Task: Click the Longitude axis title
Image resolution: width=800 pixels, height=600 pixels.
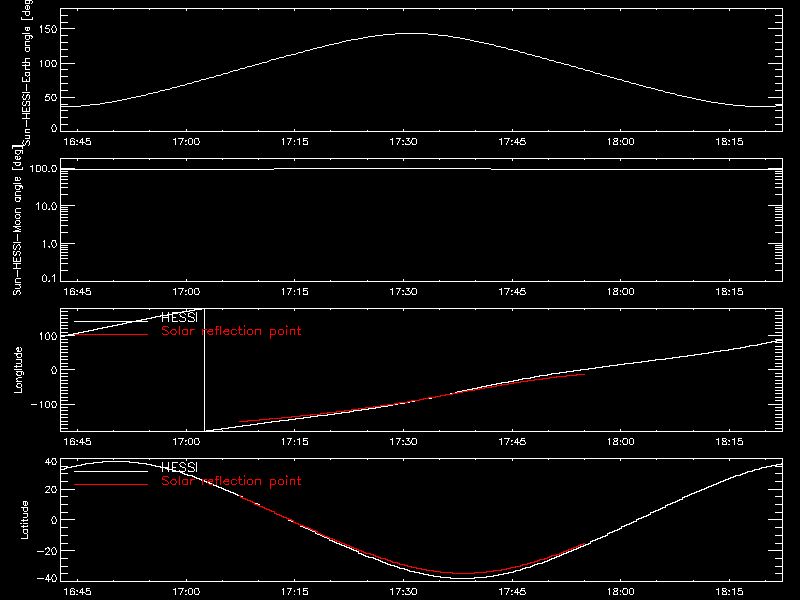Action: pos(18,370)
